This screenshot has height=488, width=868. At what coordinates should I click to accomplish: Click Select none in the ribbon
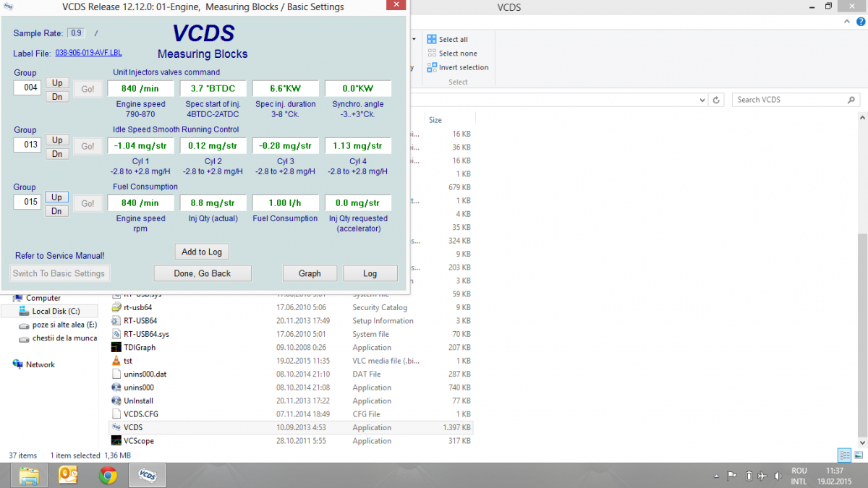pos(451,53)
